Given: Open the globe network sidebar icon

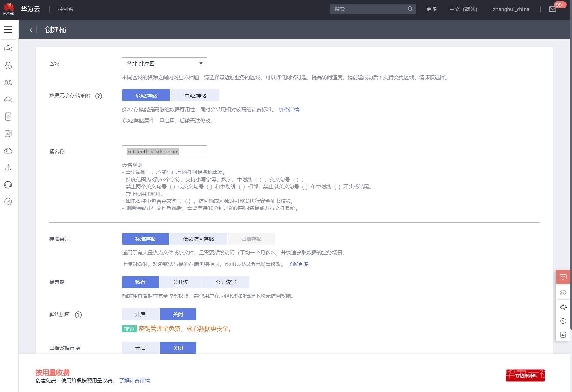Looking at the screenshot, I should 8,185.
